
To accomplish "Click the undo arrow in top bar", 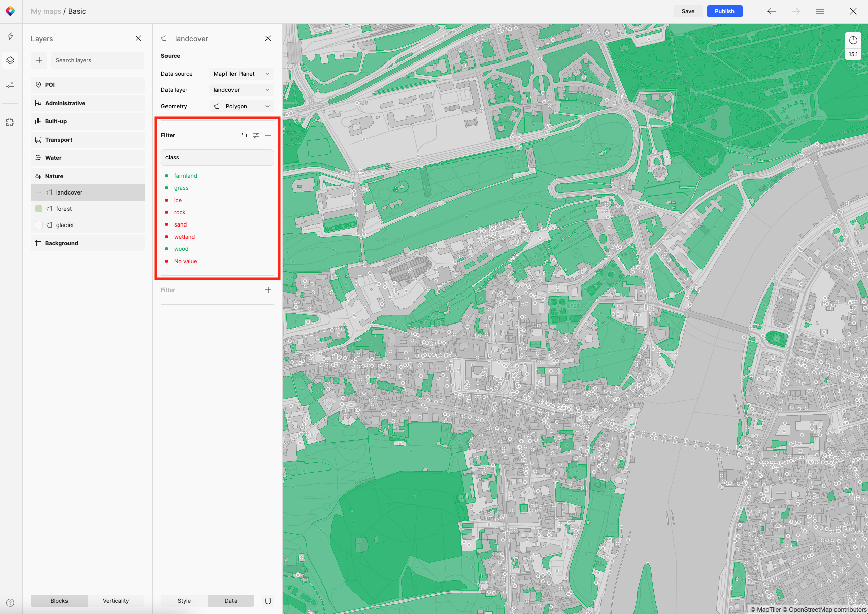I will 771,11.
